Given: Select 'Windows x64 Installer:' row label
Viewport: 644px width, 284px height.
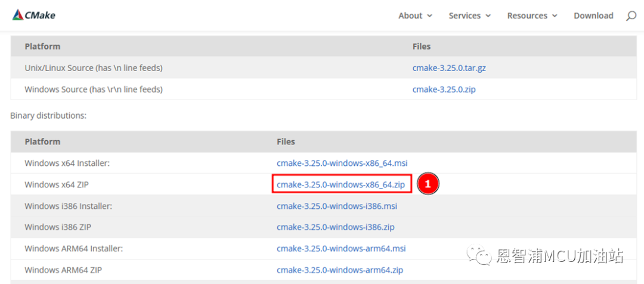Looking at the screenshot, I should (x=67, y=163).
